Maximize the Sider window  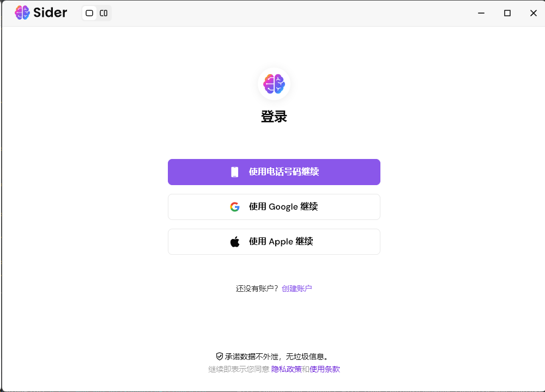(507, 13)
